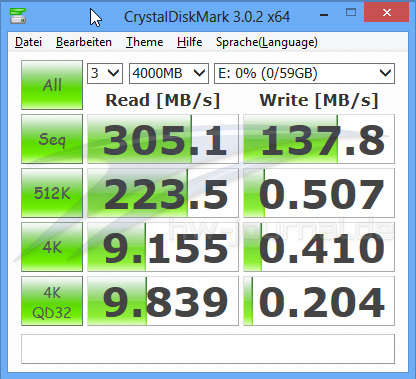Click the 4K QD32 write result 0.204

click(x=319, y=301)
